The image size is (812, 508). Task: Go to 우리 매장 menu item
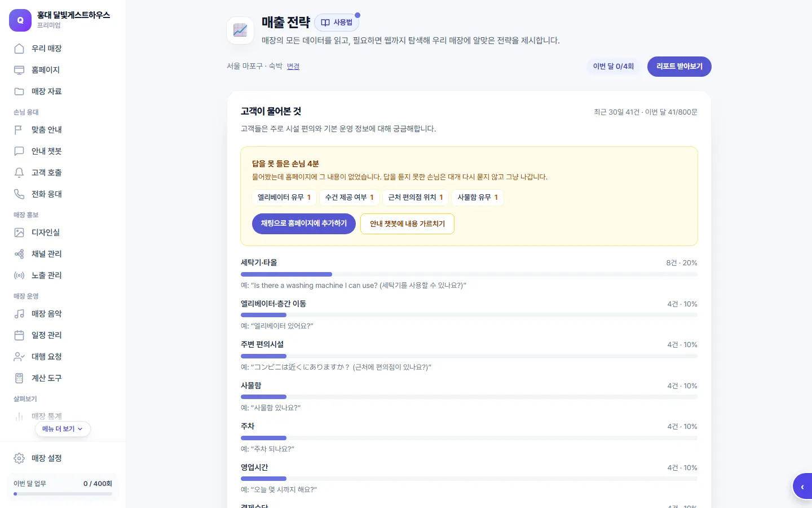point(63,49)
